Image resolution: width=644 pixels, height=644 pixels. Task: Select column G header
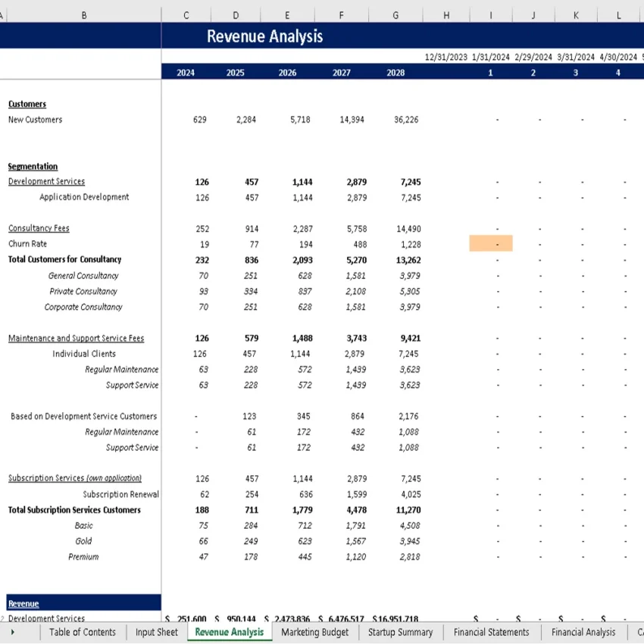point(395,15)
